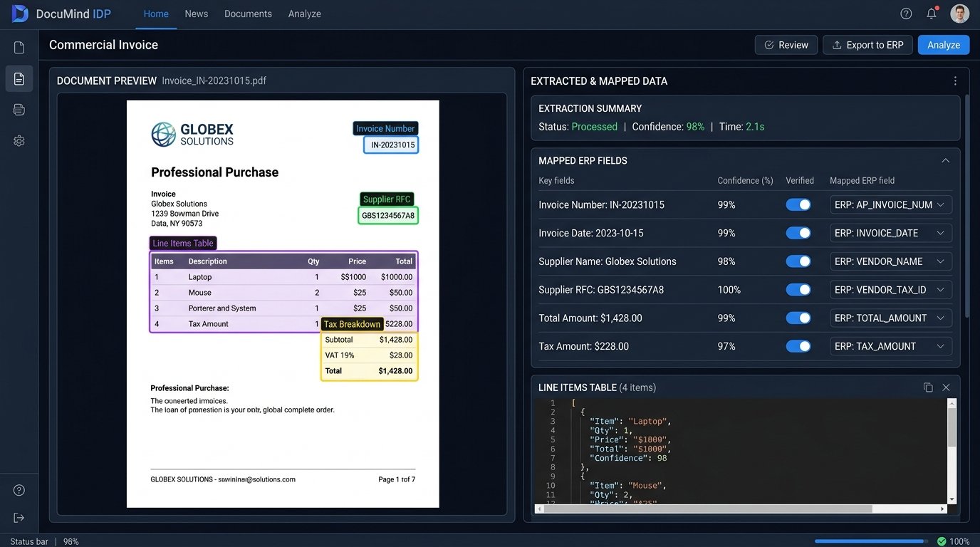980x547 pixels.
Task: Click the Status: Processed text
Action: point(578,127)
